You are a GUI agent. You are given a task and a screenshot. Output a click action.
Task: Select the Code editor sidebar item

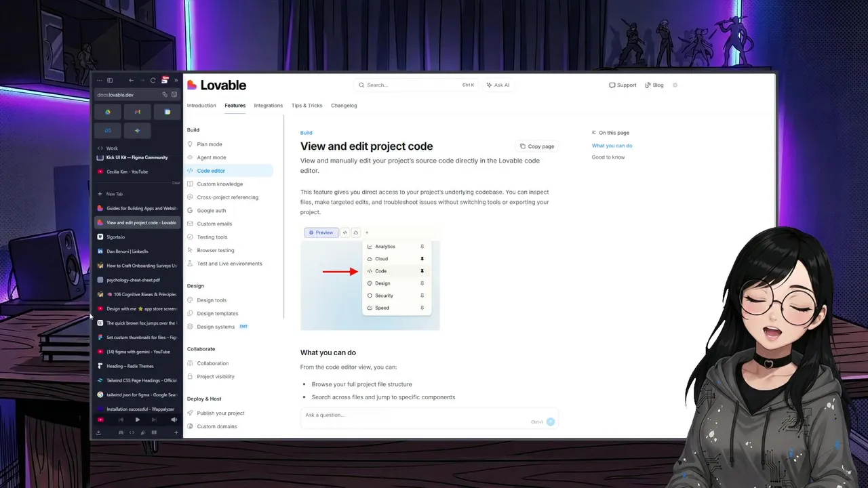(x=229, y=171)
